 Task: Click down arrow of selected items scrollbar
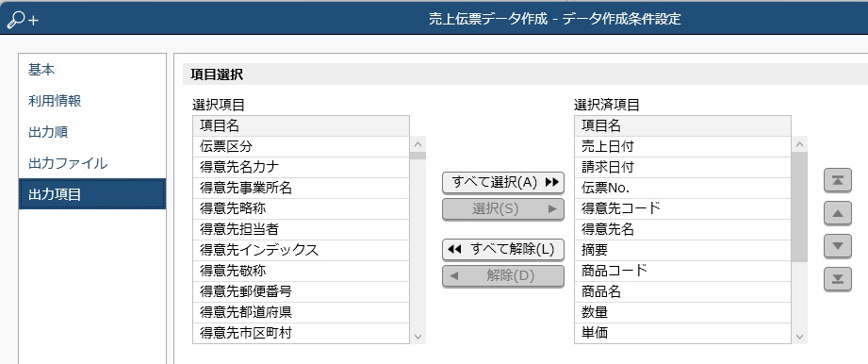[799, 337]
